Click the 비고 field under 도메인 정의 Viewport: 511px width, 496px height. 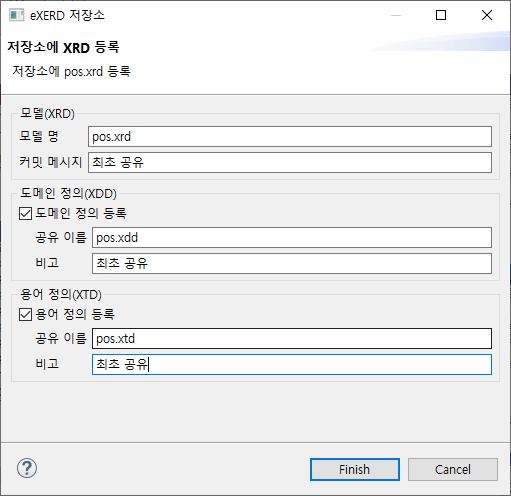[x=292, y=263]
